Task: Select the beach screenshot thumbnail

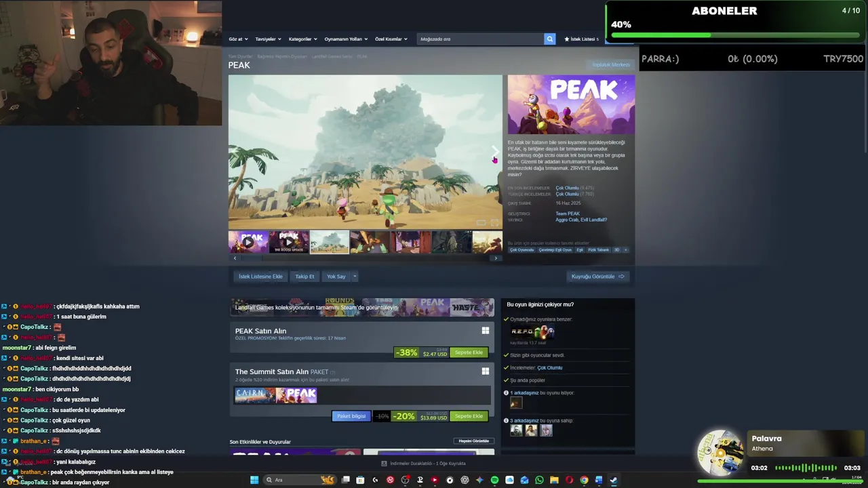Action: [330, 242]
